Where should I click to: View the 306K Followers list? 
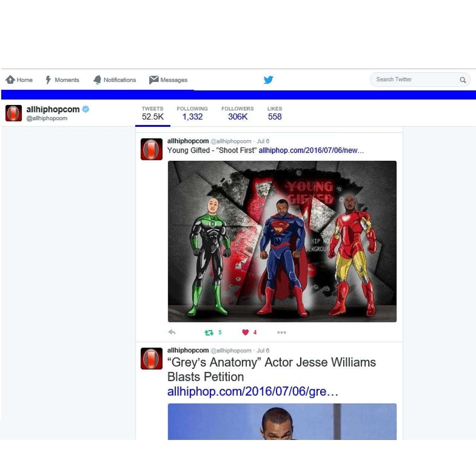tap(237, 113)
